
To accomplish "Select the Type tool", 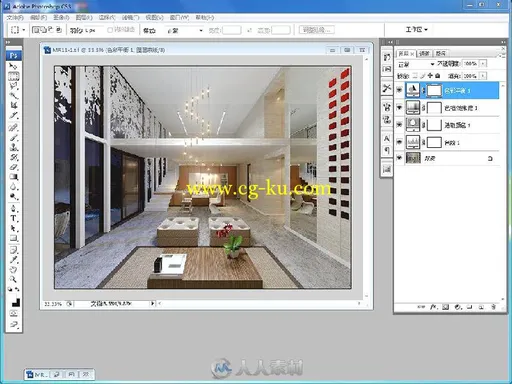I will click(13, 218).
